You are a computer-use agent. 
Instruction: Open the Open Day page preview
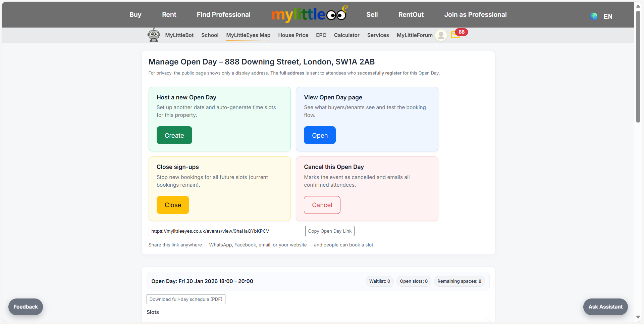[320, 135]
